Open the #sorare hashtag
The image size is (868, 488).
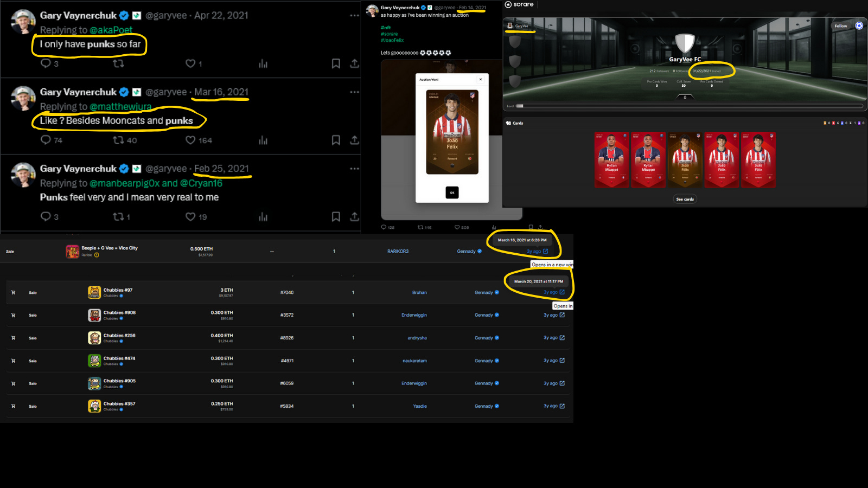389,34
